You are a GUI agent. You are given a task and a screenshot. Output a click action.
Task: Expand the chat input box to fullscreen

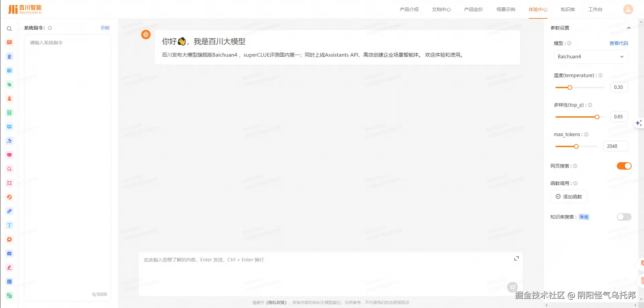(517, 258)
